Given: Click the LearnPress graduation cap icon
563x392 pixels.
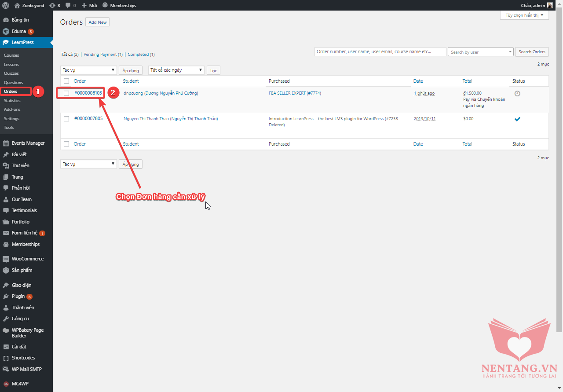Looking at the screenshot, I should (6, 43).
